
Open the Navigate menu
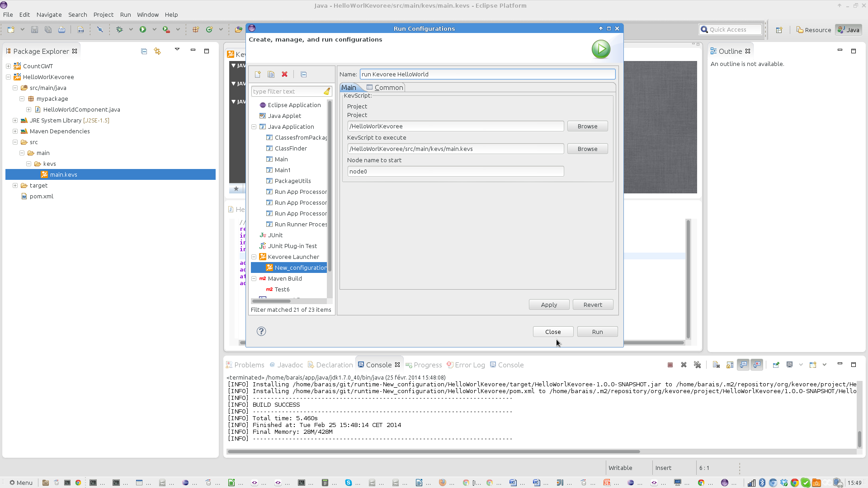click(x=49, y=14)
